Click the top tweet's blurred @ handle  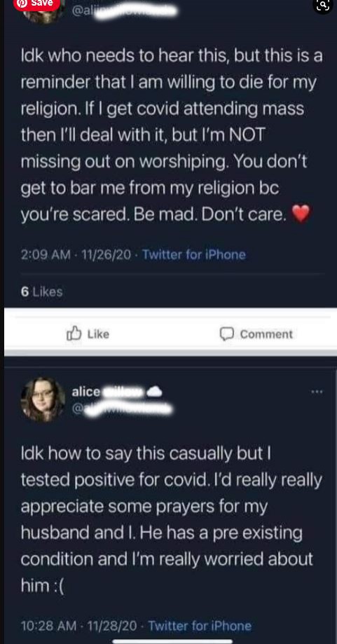point(125,12)
